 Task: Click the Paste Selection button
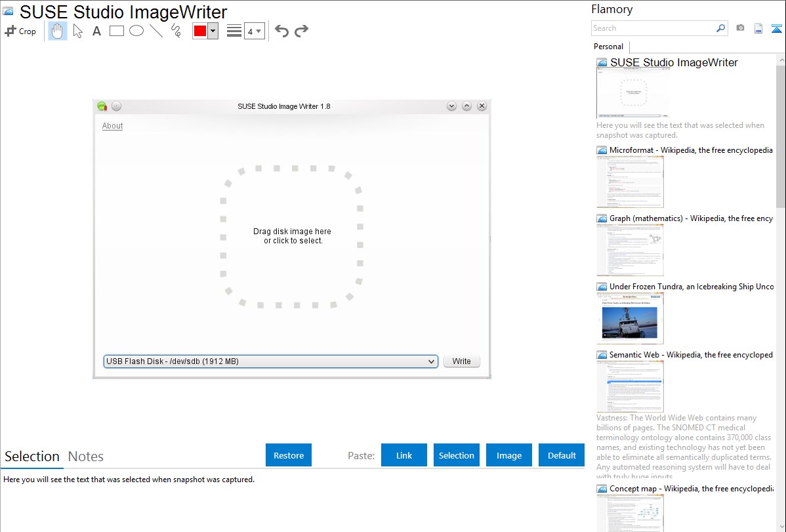(457, 455)
